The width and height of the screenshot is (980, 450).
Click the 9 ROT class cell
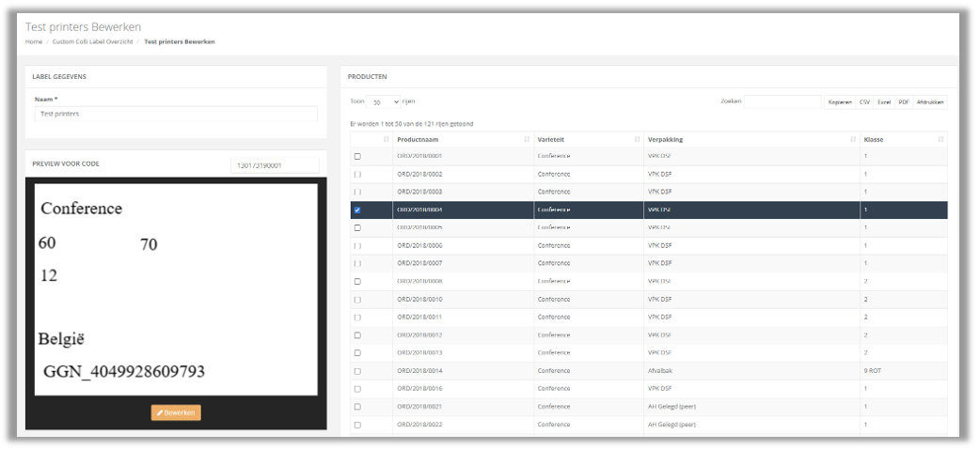click(904, 371)
